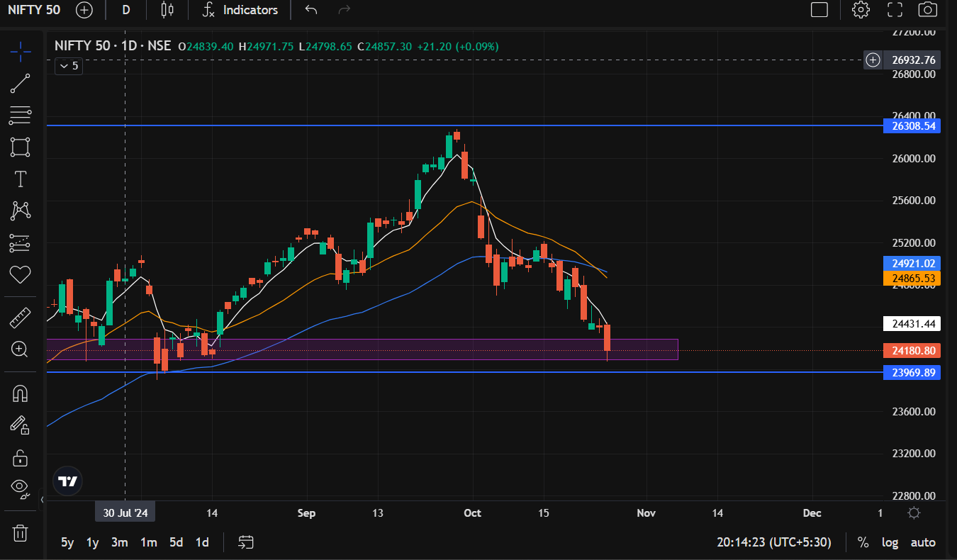This screenshot has width=957, height=560.
Task: Open the timezone menu at 20:14:23 (UTC+5:30)
Action: point(774,542)
